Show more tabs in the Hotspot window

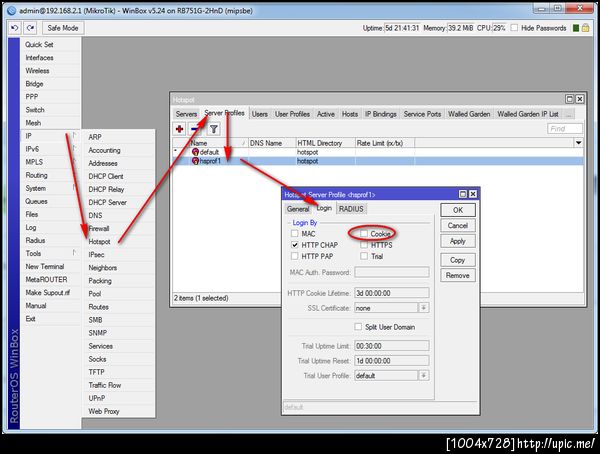[x=569, y=114]
